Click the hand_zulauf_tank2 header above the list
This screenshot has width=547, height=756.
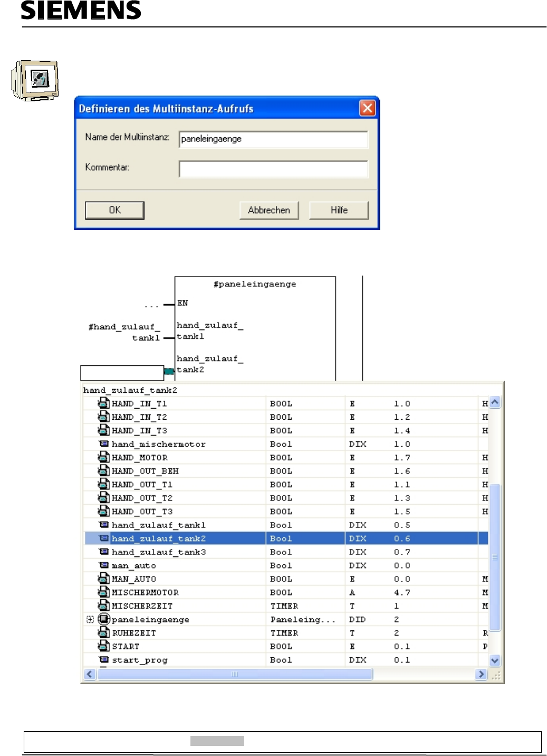[130, 390]
